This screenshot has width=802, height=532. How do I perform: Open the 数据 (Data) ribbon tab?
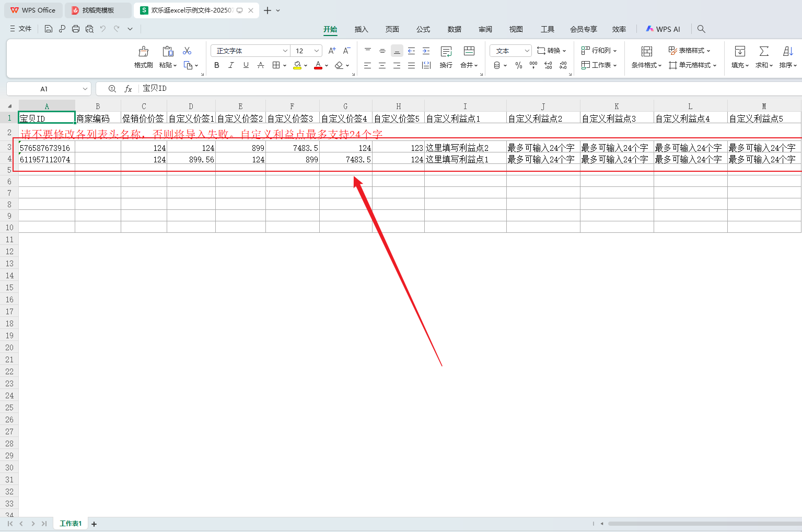[x=454, y=29]
